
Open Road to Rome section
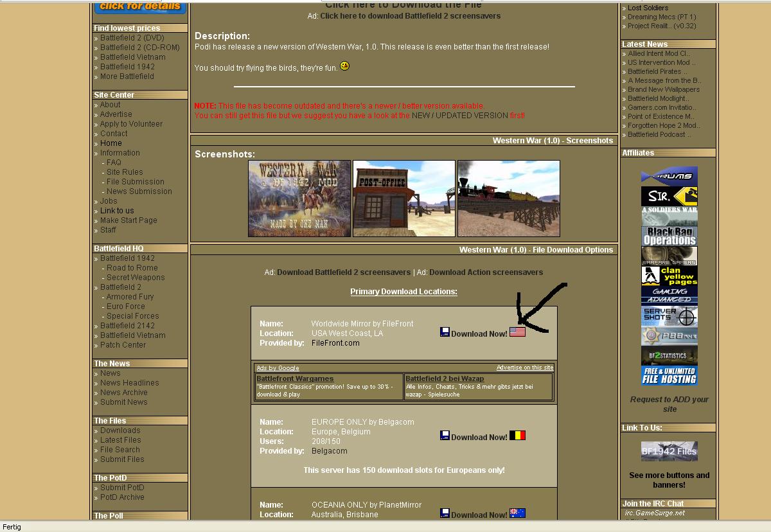(132, 268)
